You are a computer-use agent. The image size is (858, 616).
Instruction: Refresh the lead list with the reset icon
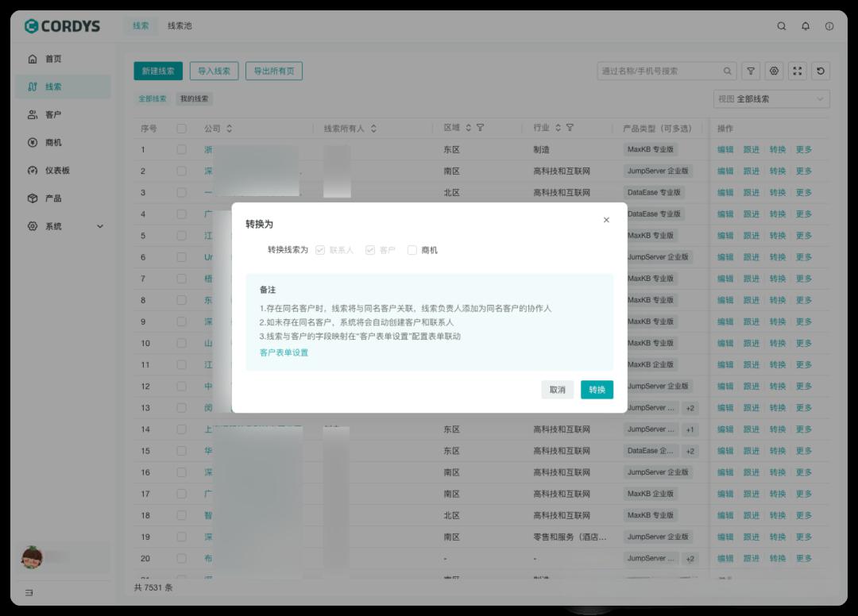tap(821, 71)
